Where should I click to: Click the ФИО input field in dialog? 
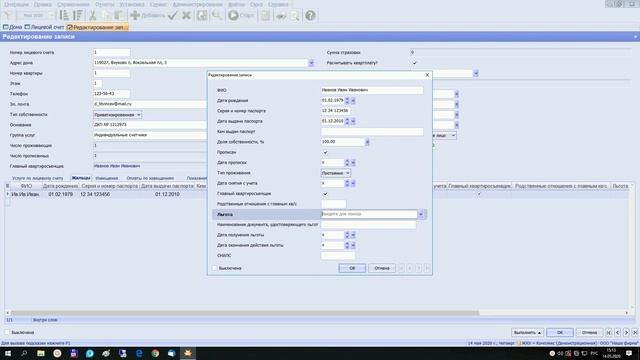372,90
